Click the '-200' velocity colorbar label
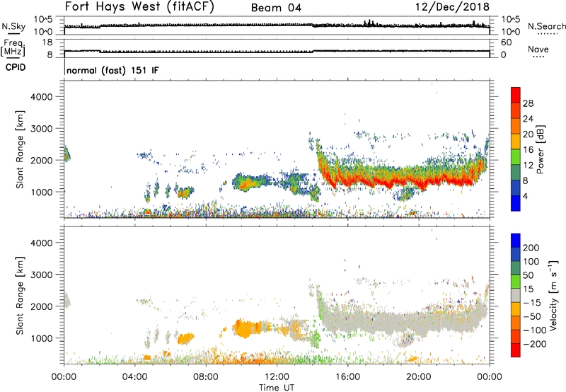 pos(535,344)
